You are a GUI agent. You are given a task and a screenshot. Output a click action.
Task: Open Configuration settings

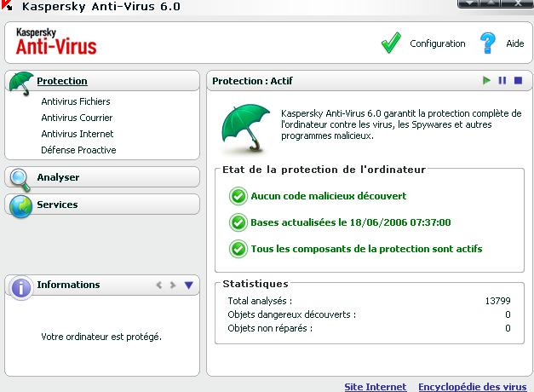pos(438,43)
